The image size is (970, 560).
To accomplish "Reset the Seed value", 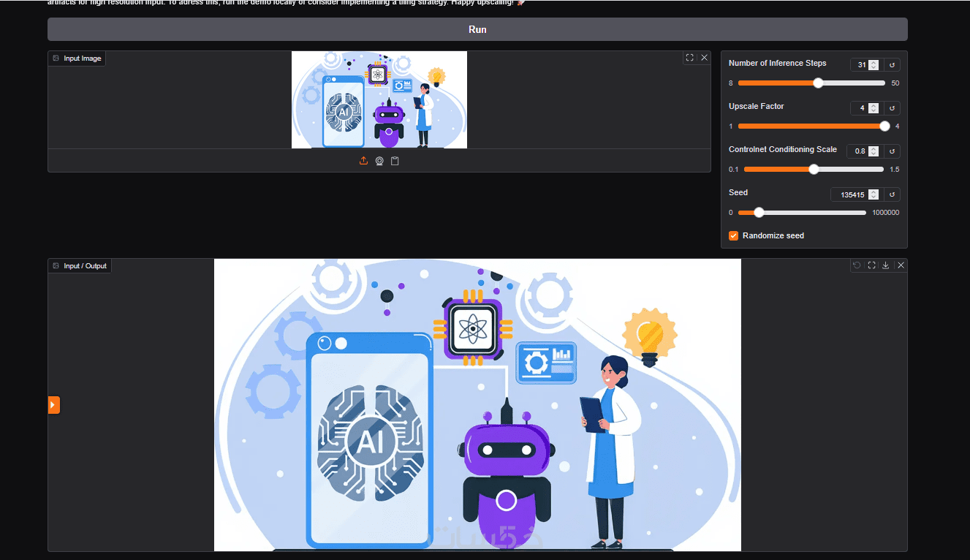I will 892,194.
